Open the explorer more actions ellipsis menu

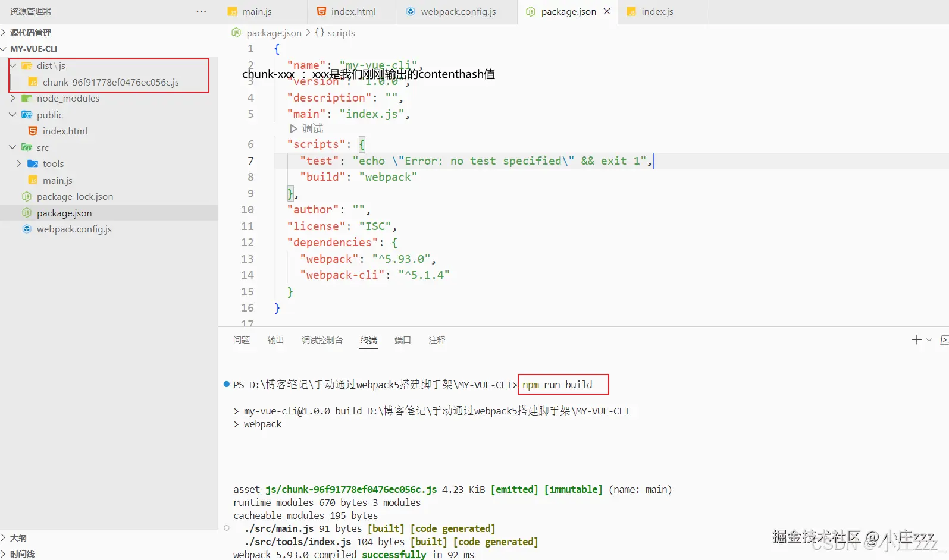pos(201,11)
